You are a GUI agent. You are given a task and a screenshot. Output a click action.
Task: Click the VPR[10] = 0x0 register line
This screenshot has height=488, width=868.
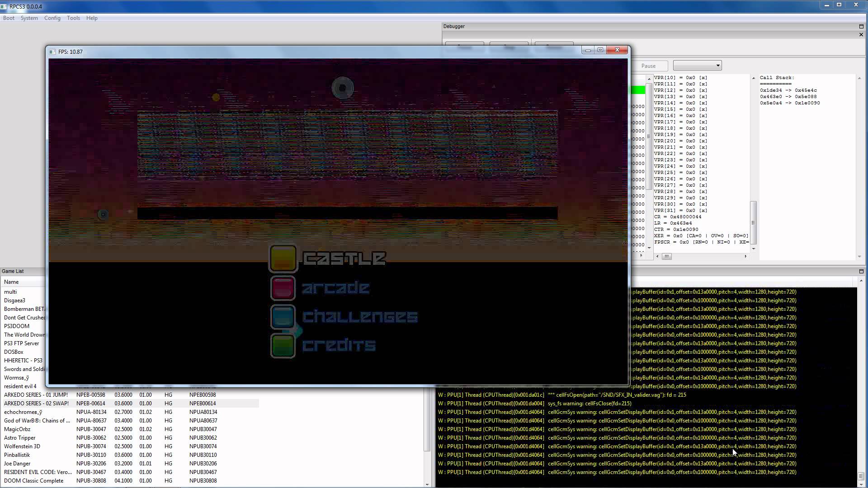click(680, 78)
